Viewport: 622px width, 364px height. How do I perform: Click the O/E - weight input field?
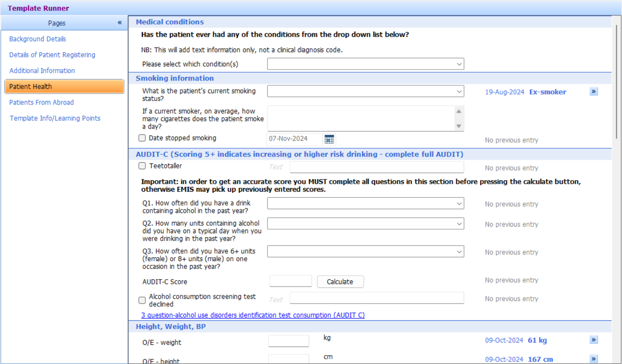289,341
